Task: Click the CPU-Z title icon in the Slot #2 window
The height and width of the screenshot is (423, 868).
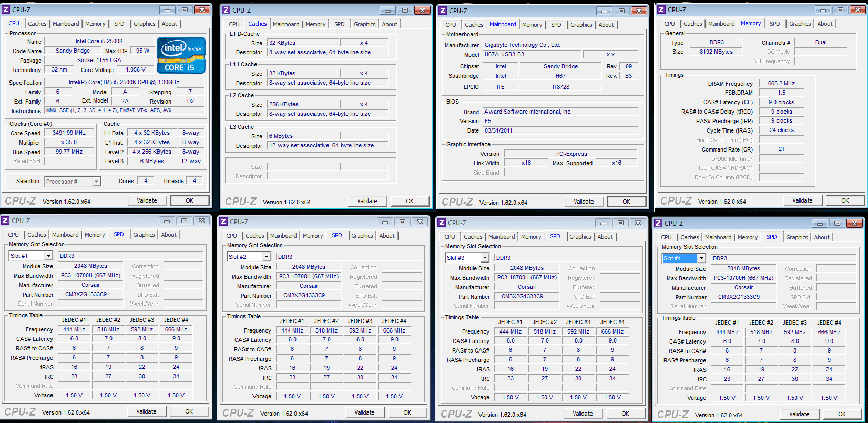Action: 224,222
